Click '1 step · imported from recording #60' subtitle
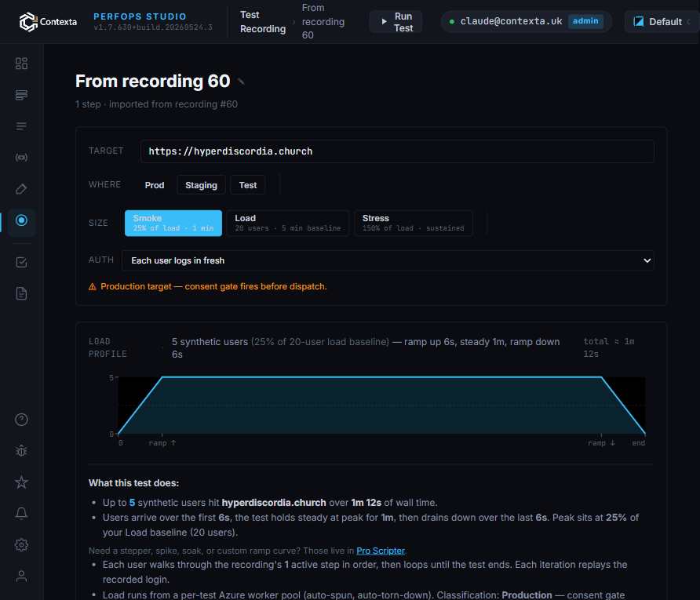Viewport: 700px width, 600px height. (x=156, y=104)
